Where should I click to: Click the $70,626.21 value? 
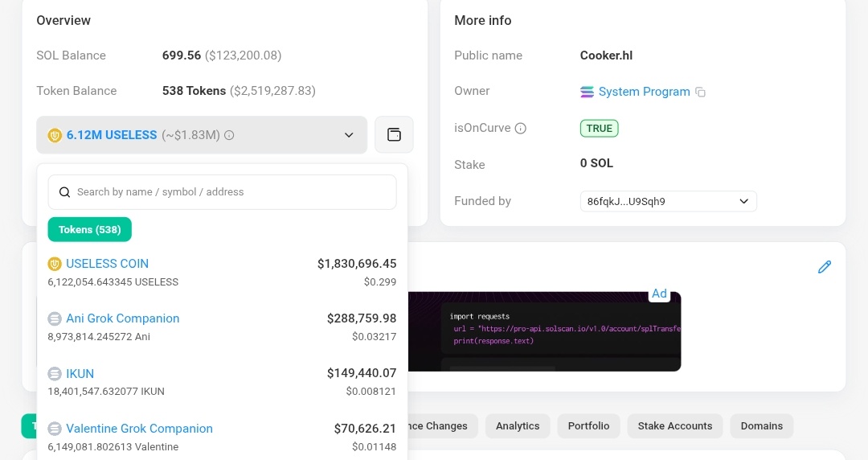tap(366, 429)
